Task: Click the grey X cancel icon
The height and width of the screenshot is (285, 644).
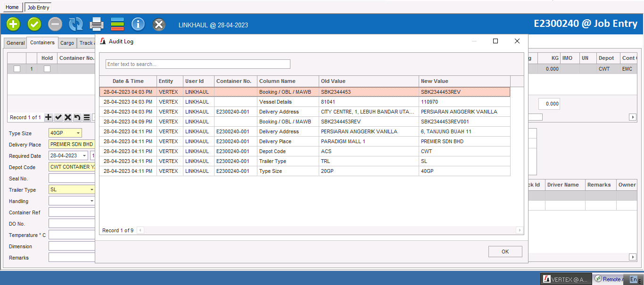Action: click(x=159, y=24)
